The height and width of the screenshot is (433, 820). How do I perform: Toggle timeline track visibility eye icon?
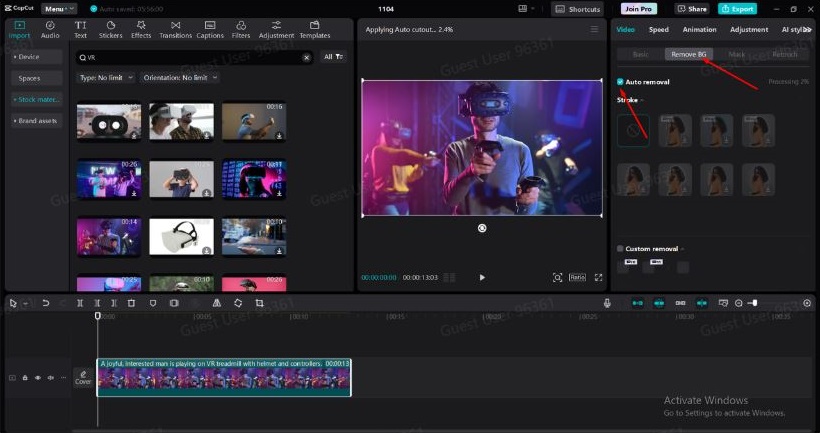click(x=38, y=378)
